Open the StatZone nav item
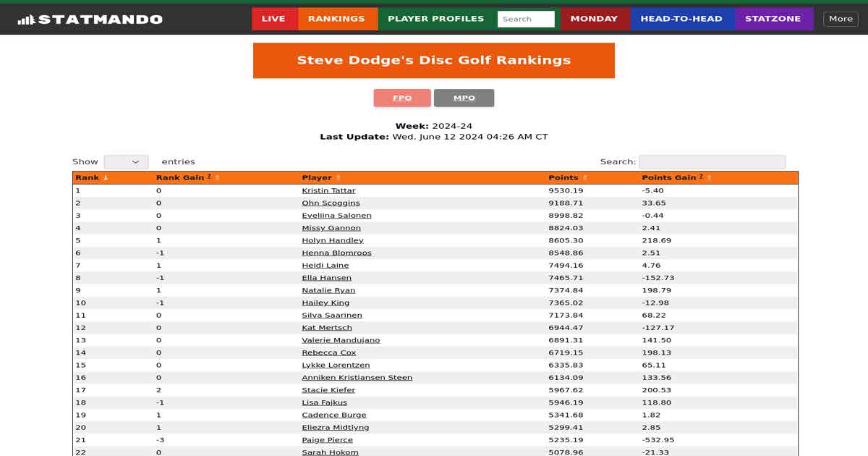Viewport: 868px width, 456px height. (773, 19)
